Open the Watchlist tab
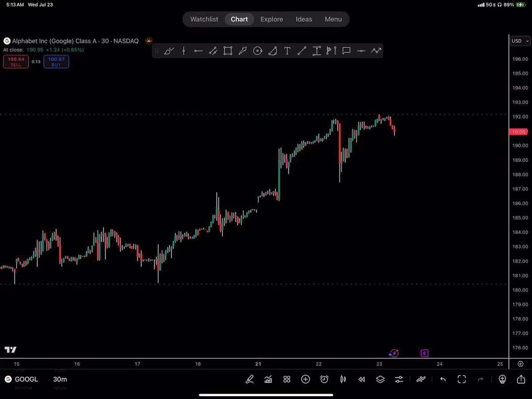This screenshot has height=399, width=532. 204,20
